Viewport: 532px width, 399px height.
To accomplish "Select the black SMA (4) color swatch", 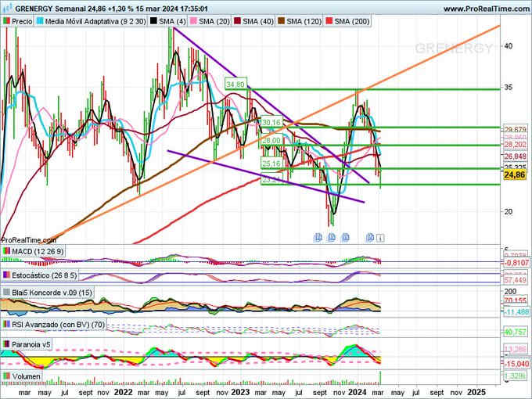I will (x=153, y=21).
